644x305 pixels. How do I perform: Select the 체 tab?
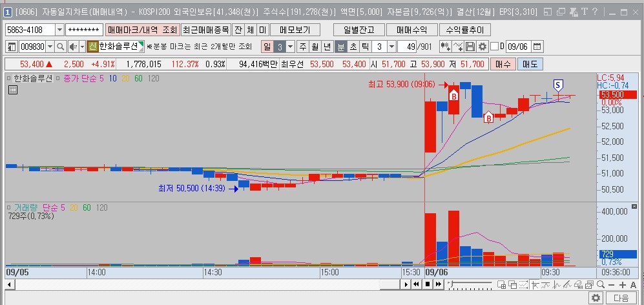(250, 30)
